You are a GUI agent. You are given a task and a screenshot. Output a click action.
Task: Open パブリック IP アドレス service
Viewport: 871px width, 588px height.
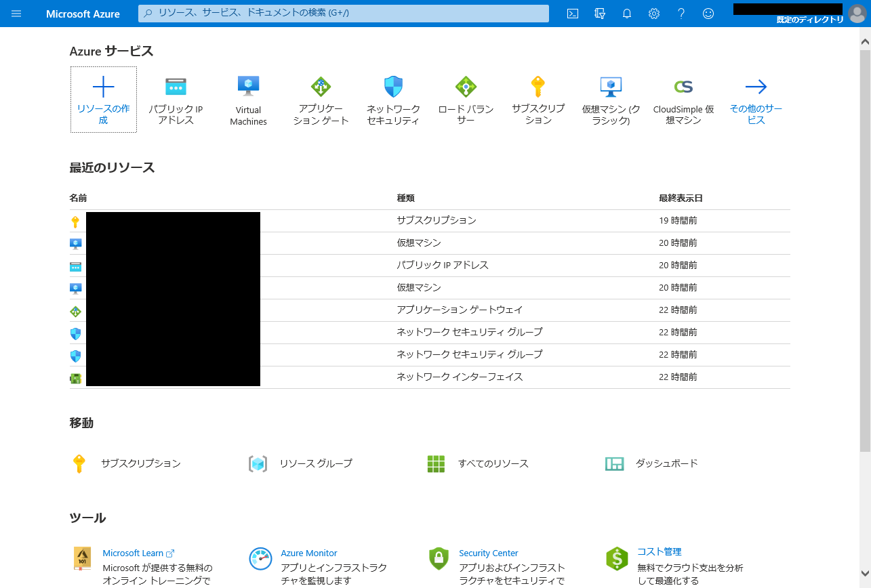point(176,87)
